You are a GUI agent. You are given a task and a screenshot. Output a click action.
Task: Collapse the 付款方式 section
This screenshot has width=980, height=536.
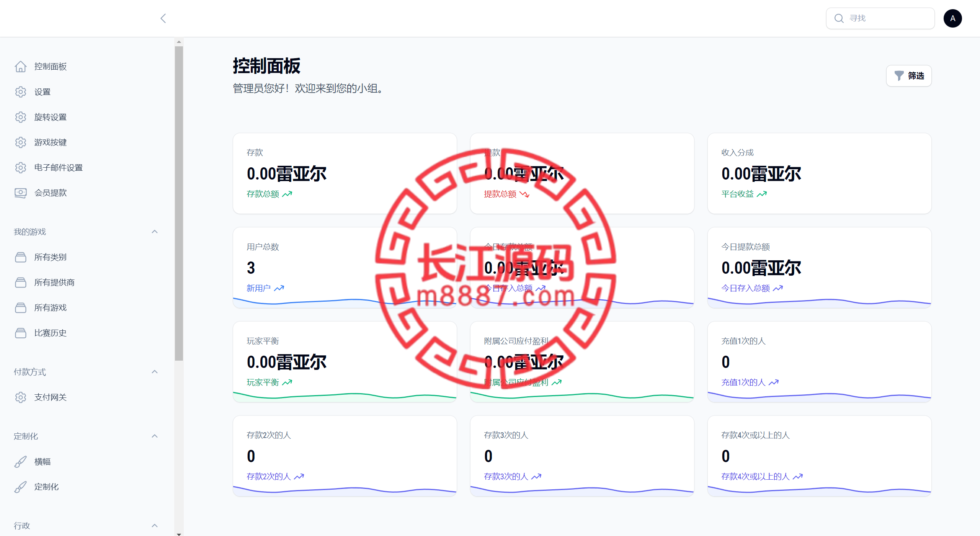click(155, 372)
